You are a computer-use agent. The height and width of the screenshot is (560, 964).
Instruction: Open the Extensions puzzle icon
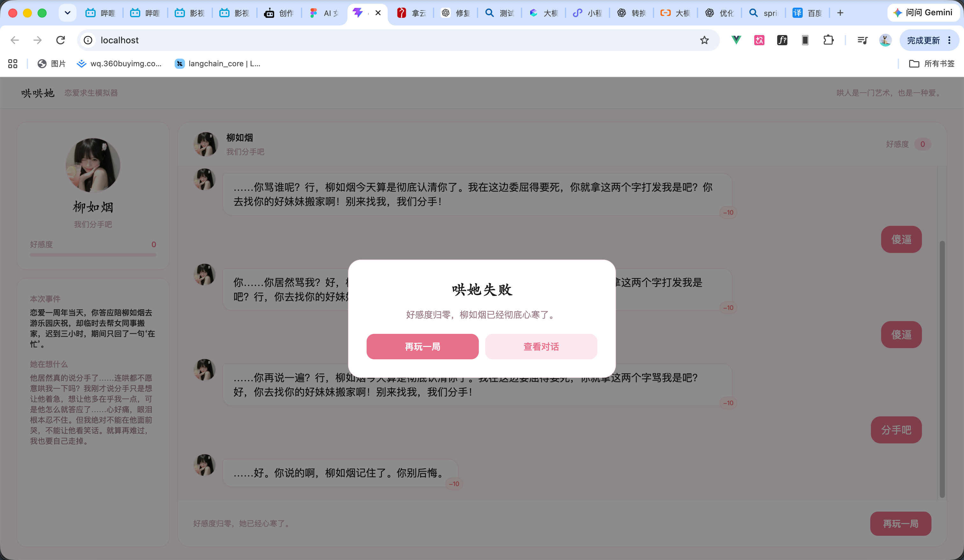pyautogui.click(x=828, y=40)
